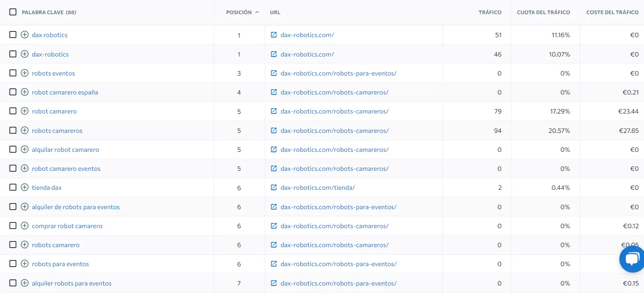Sort by URL column header
The height and width of the screenshot is (294, 644).
275,13
